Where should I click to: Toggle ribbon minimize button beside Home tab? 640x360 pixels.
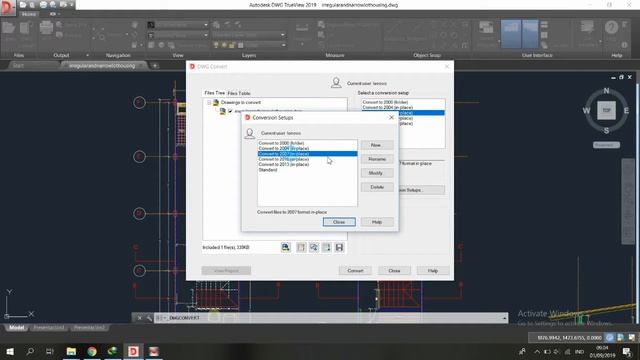pyautogui.click(x=53, y=14)
